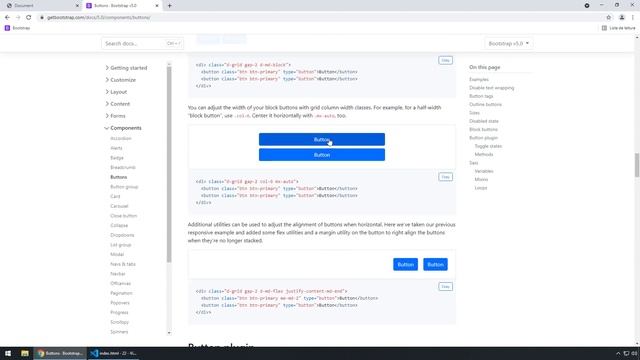Viewport: 640px width, 360px height.
Task: Jump to Block buttons section
Action: [x=483, y=129]
